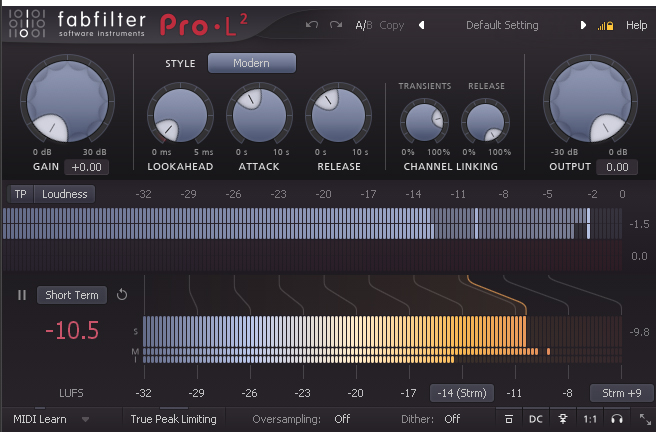The image size is (656, 432).
Task: Enable MIDI Learn mode
Action: (x=40, y=419)
